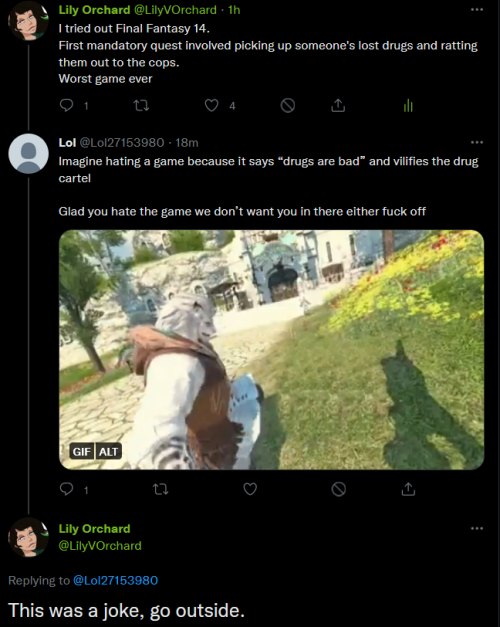The width and height of the screenshot is (500, 627).
Task: Open @Lol27153980 link in Replying to
Action: [x=116, y=580]
